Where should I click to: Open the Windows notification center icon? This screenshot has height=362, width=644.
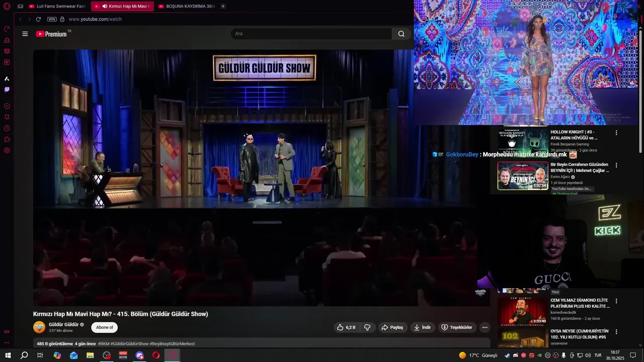click(x=633, y=355)
